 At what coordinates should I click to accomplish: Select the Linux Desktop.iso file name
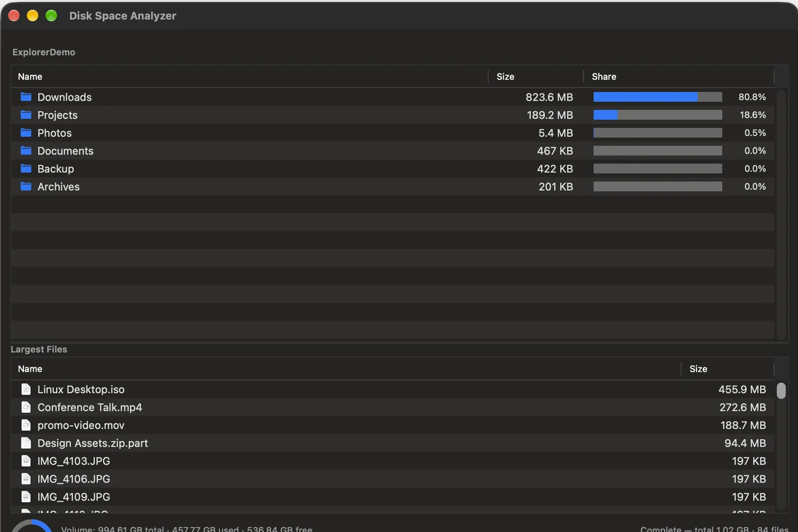tap(81, 390)
